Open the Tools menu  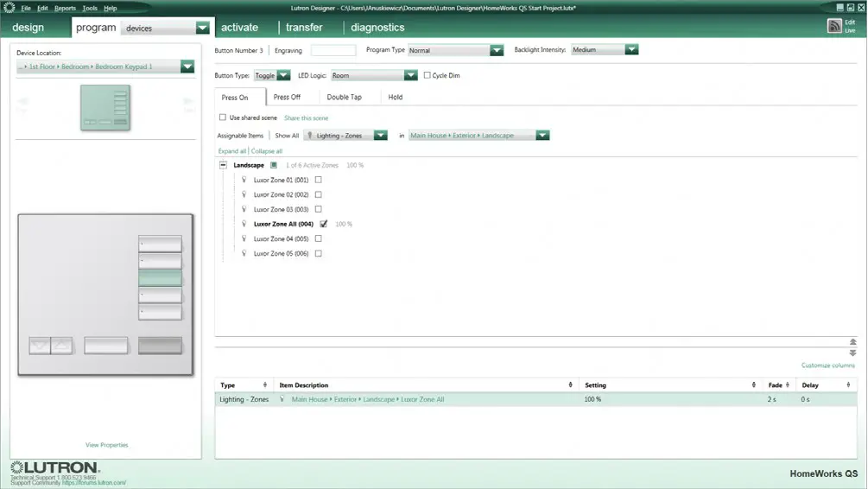click(x=90, y=9)
